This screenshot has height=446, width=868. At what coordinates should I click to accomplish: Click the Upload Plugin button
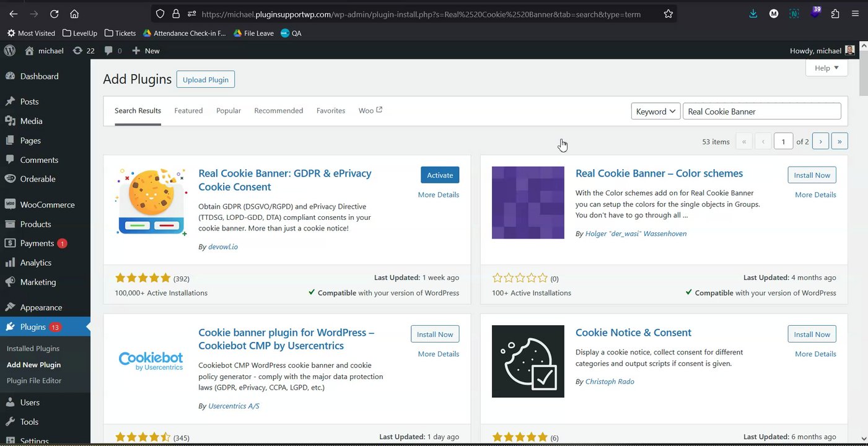point(206,80)
